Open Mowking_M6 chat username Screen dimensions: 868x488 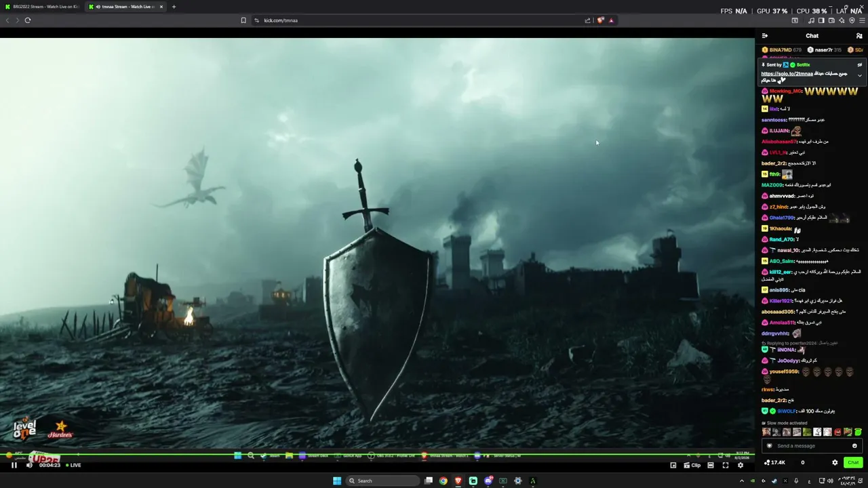click(785, 91)
